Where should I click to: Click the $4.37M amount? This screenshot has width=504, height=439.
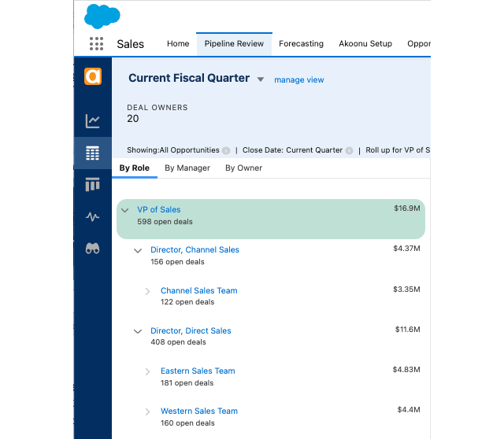click(x=406, y=249)
